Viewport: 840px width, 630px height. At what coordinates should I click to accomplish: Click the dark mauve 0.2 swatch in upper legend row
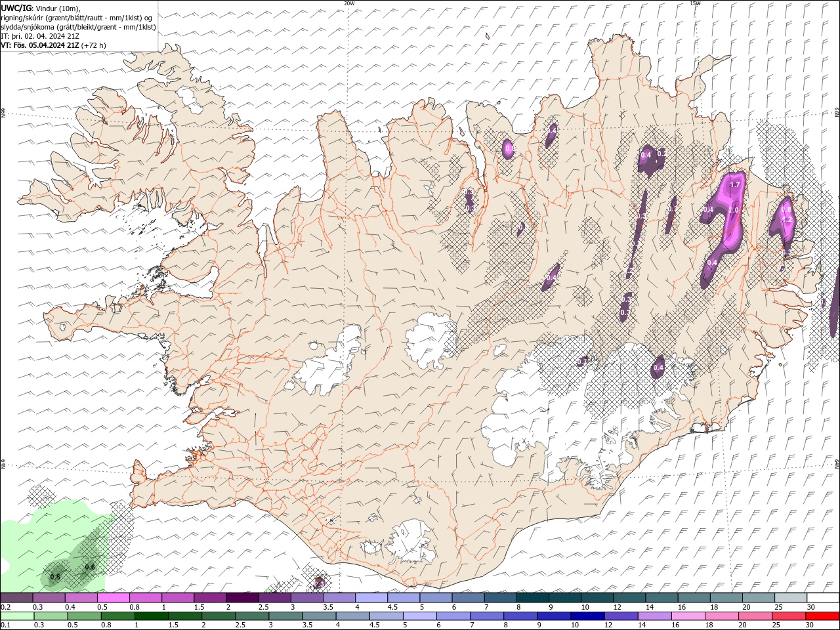pos(16,598)
